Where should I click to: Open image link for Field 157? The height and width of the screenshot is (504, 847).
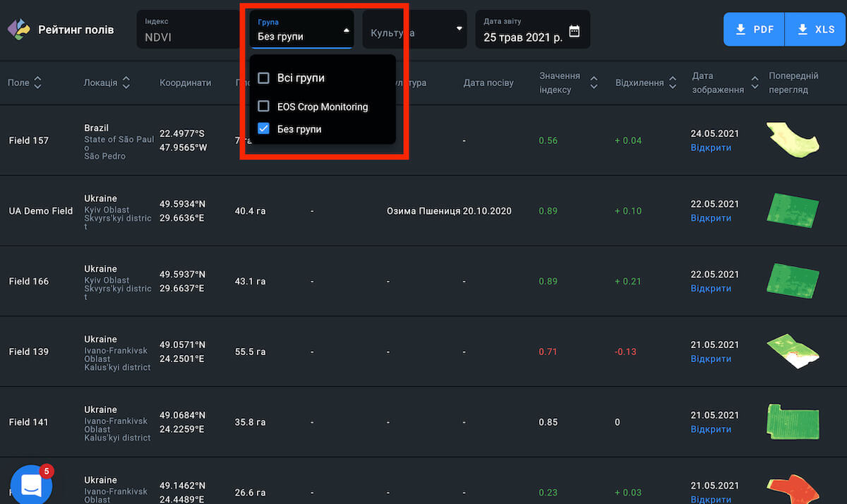coord(711,148)
